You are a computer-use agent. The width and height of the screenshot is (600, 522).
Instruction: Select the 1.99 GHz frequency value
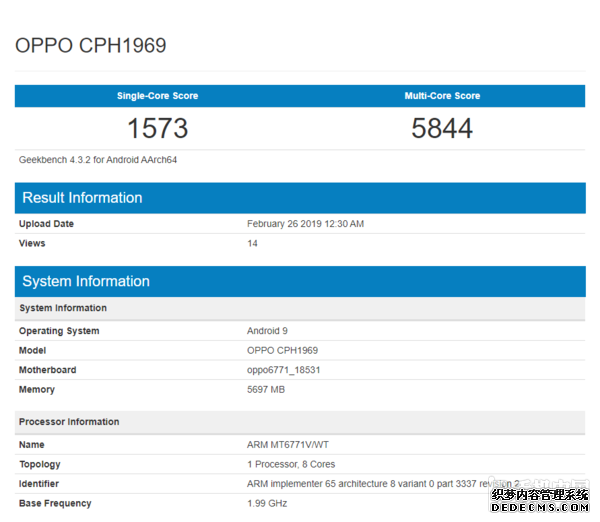[x=267, y=503]
